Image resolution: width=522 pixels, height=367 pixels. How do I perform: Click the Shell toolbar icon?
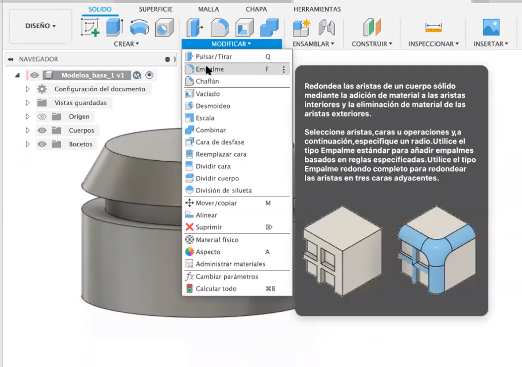244,27
